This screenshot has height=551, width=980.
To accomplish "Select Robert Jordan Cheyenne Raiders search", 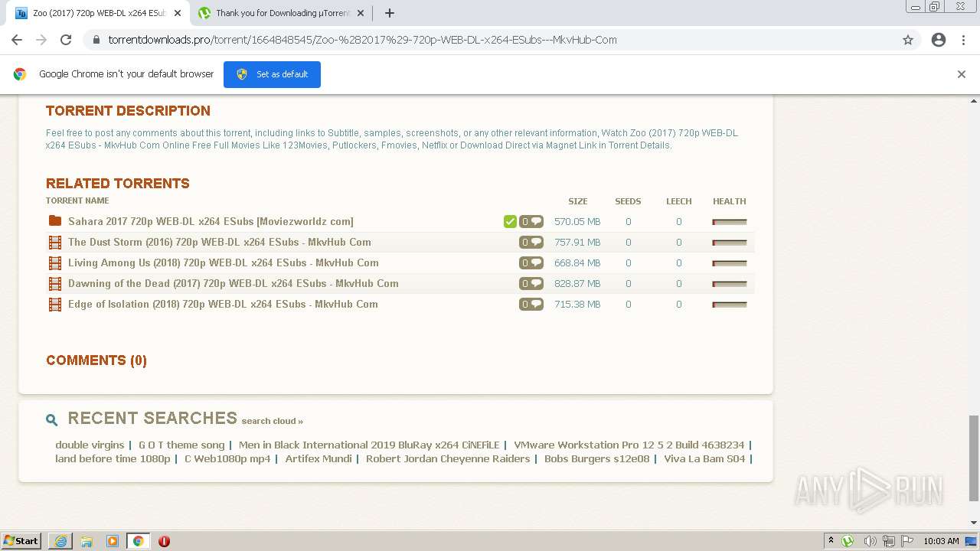I will click(x=448, y=458).
